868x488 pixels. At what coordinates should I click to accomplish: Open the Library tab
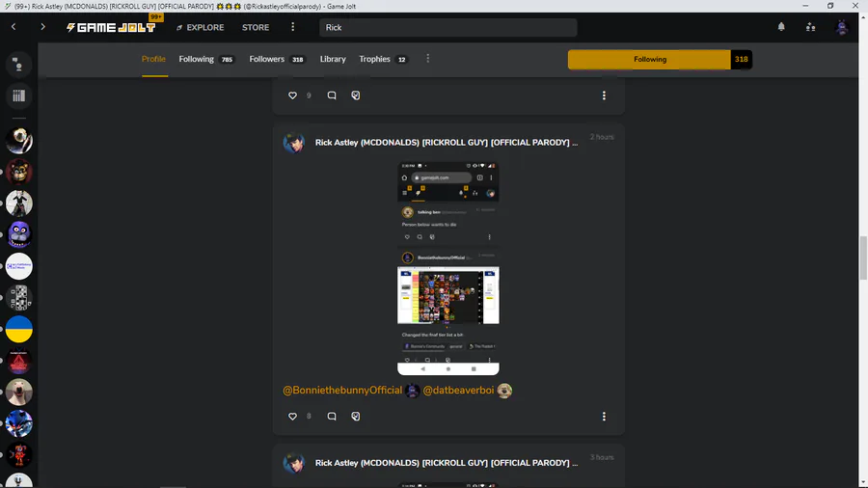pyautogui.click(x=333, y=59)
